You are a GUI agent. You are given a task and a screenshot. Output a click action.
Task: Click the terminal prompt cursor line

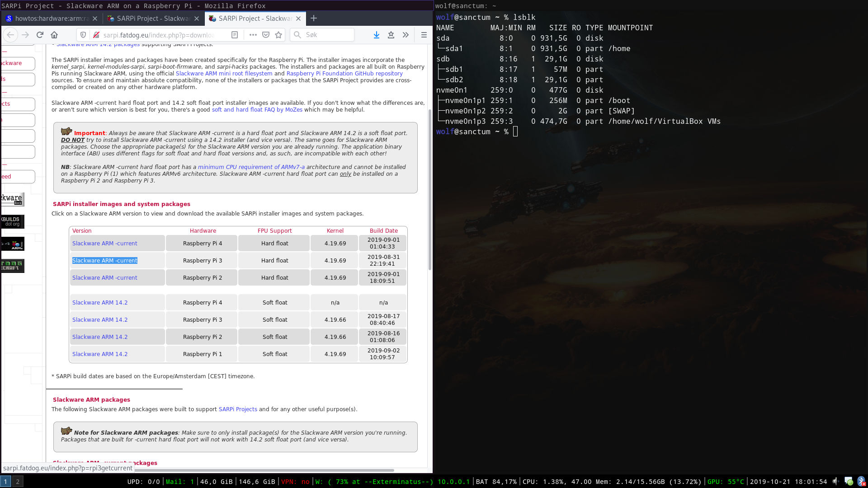coord(477,131)
